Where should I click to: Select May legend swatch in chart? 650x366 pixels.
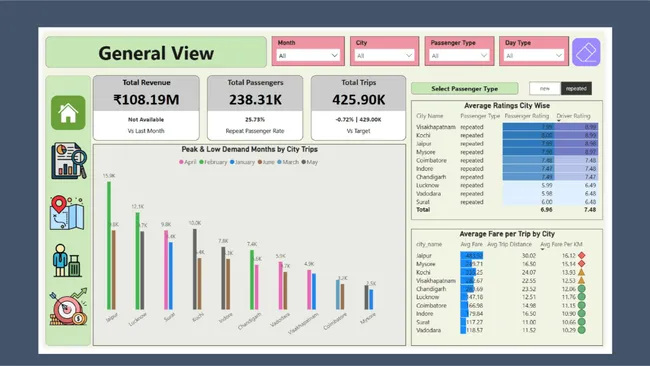(304, 162)
